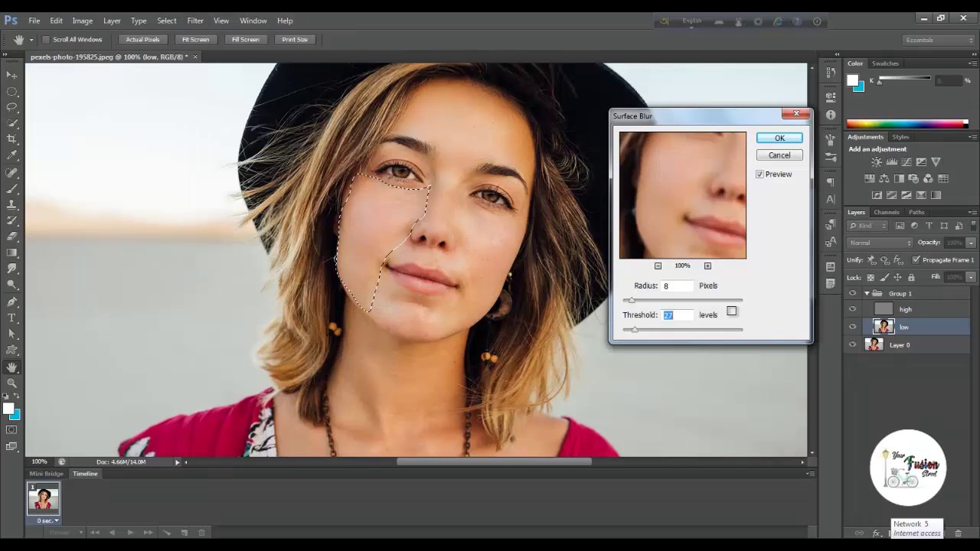Adjust the Threshold slider handle

tap(635, 329)
